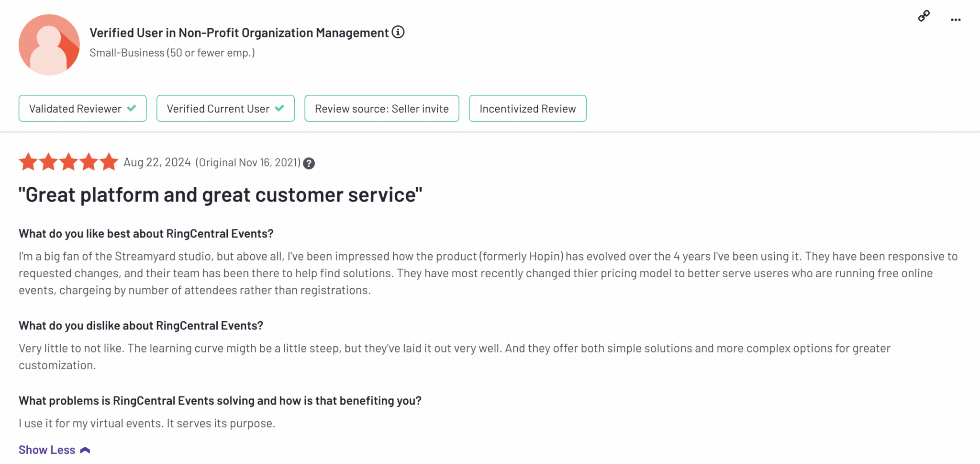Open the "Great platform and great customer service" title

click(220, 195)
